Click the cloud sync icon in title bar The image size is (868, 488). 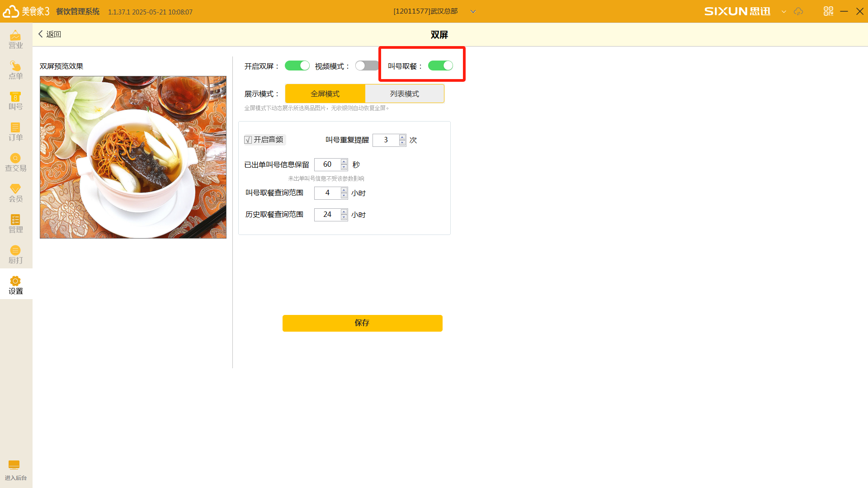pos(798,11)
